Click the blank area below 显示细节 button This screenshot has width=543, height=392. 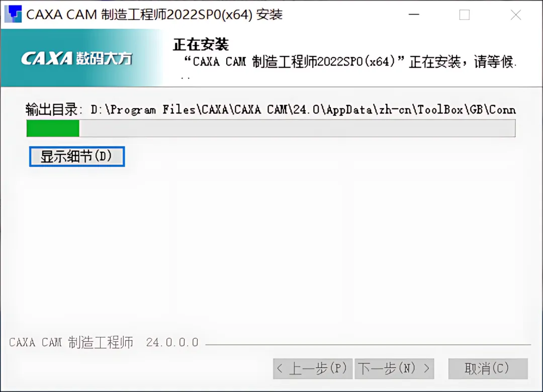coord(270,249)
